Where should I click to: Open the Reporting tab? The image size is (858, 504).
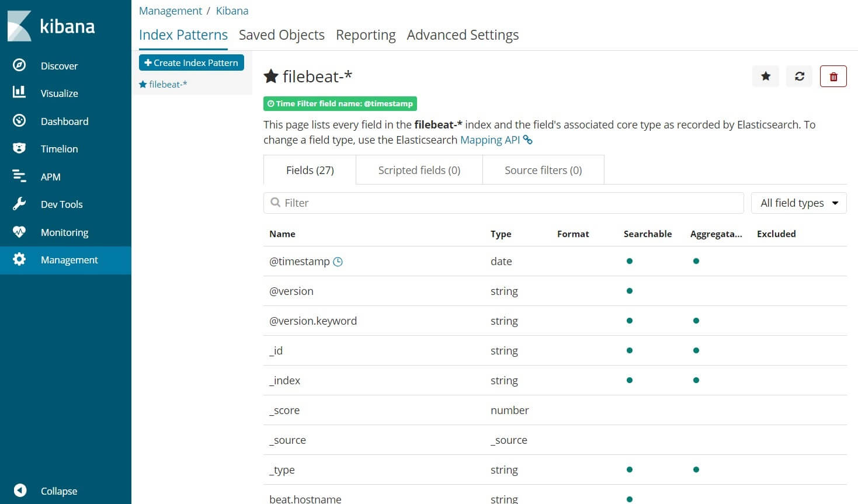click(366, 35)
